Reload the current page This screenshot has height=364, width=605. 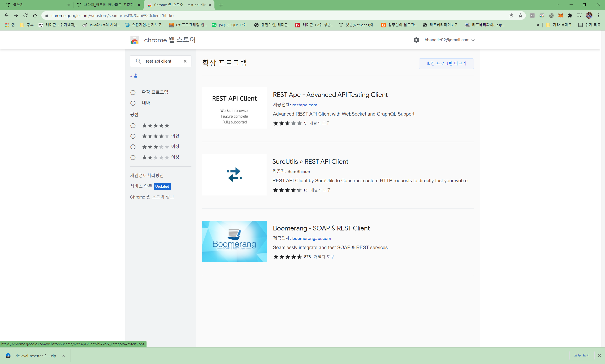pos(26,15)
